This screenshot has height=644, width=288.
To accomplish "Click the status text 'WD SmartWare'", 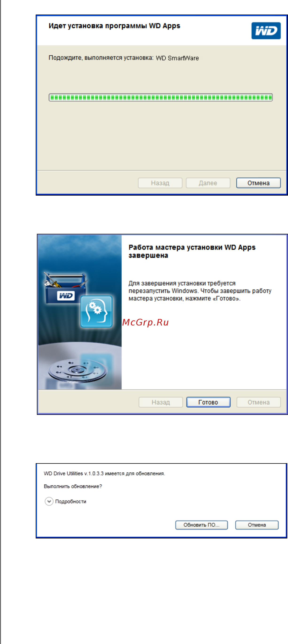I will tap(177, 58).
